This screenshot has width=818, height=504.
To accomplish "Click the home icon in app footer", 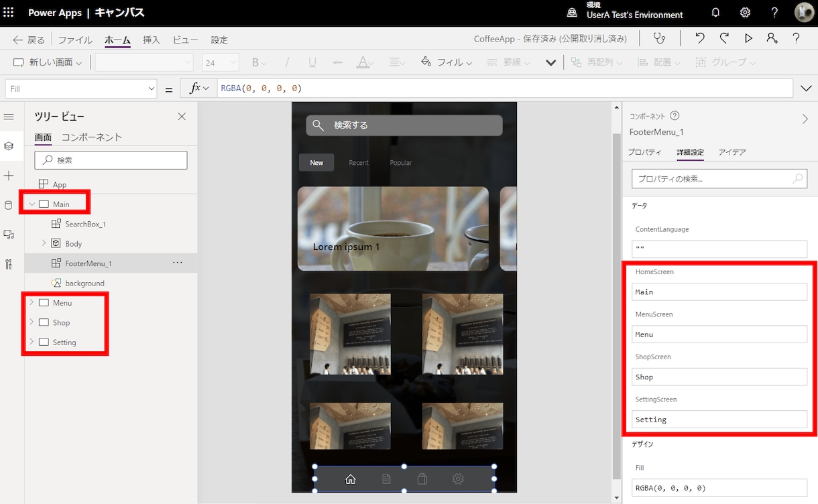I will (350, 479).
